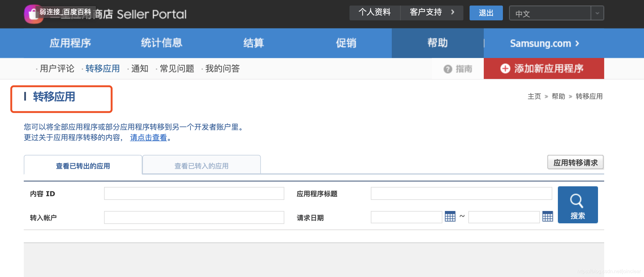This screenshot has width=644, height=277.
Task: Select 用户评论 submenu item
Action: tap(57, 68)
